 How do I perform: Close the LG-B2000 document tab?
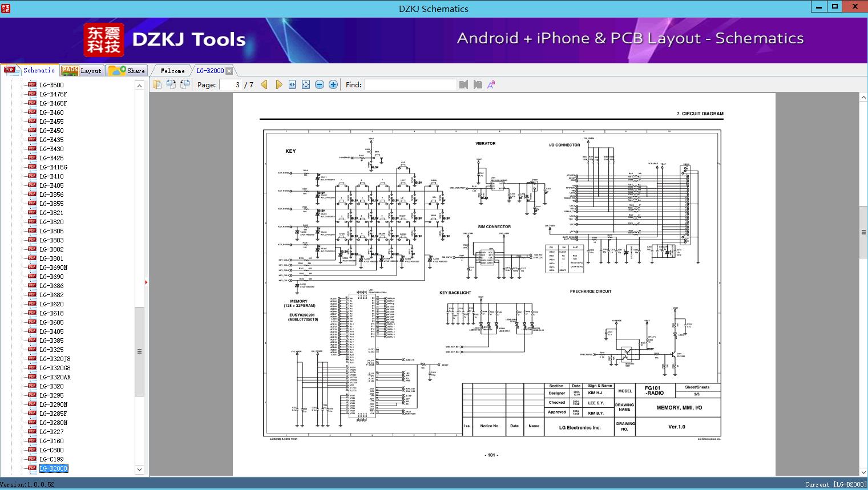229,71
